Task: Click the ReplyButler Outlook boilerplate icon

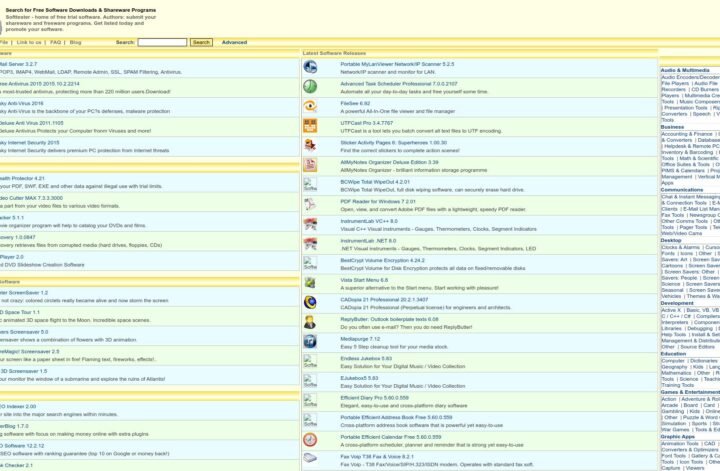Action: coord(310,322)
